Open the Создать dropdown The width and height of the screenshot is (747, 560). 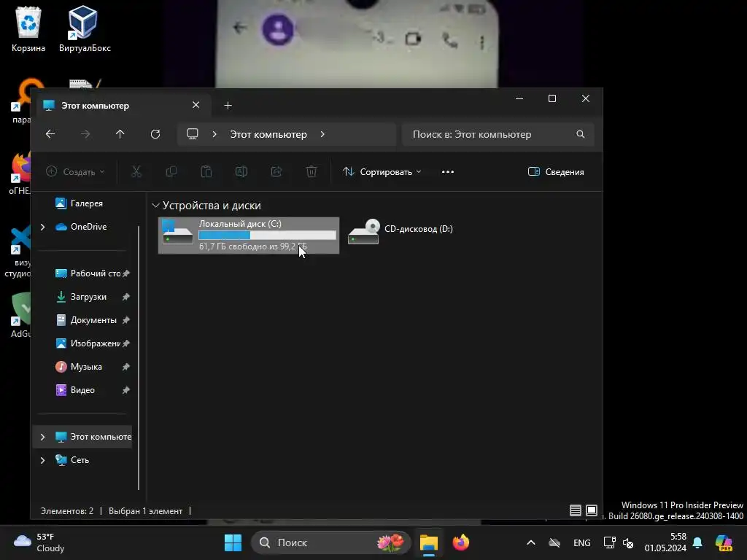(75, 172)
